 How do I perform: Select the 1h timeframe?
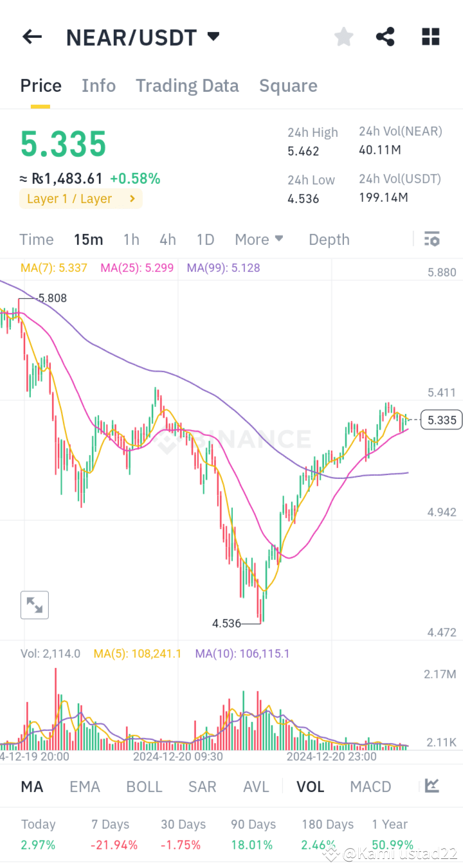(131, 239)
